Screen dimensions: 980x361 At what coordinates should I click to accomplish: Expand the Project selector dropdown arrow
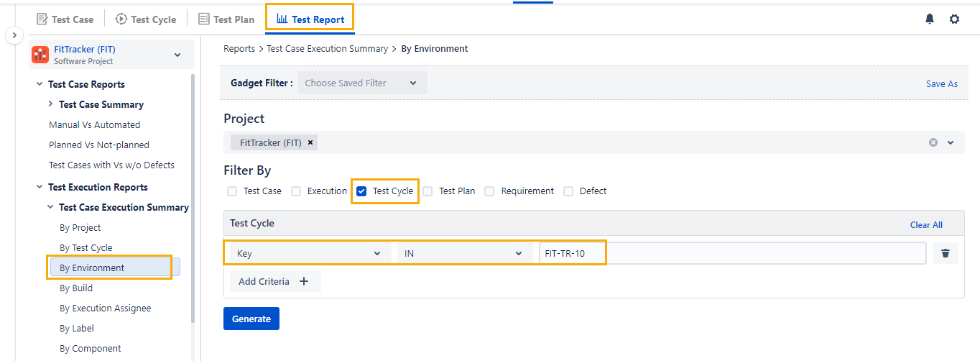[951, 142]
